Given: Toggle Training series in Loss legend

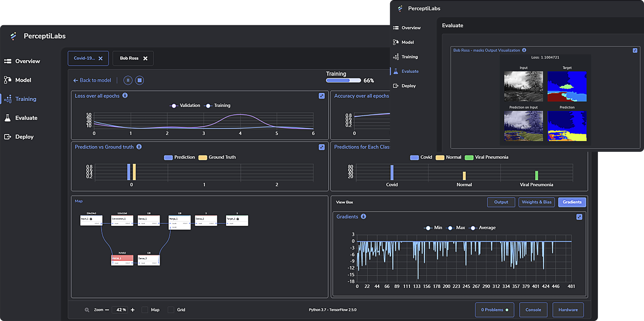Looking at the screenshot, I should 217,106.
